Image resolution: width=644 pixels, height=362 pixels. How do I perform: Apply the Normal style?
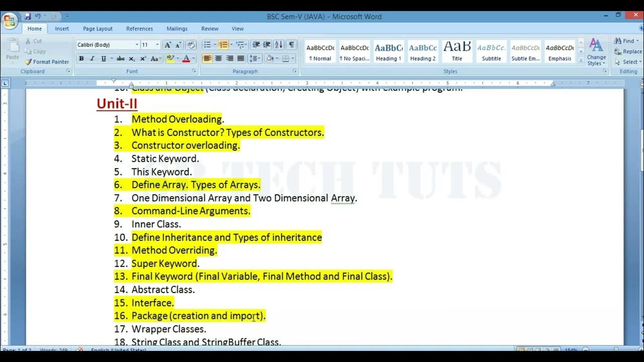pos(320,52)
